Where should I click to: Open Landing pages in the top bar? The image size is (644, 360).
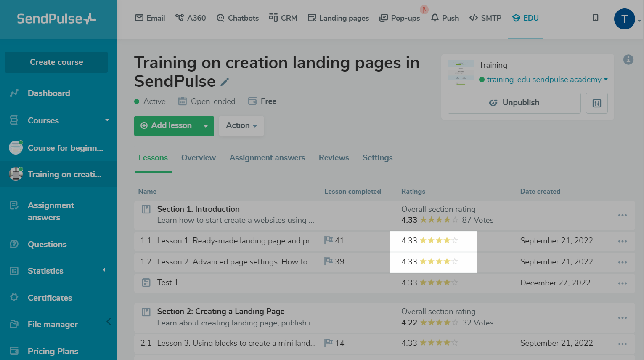338,18
